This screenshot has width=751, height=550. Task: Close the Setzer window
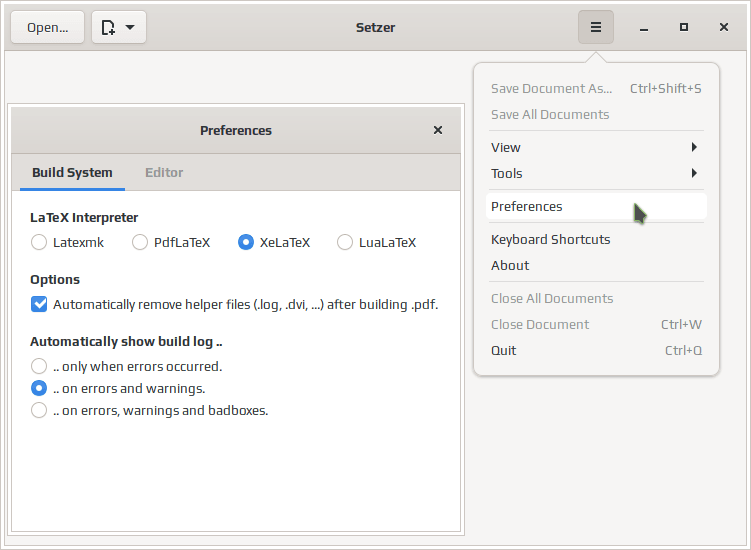[x=724, y=27]
